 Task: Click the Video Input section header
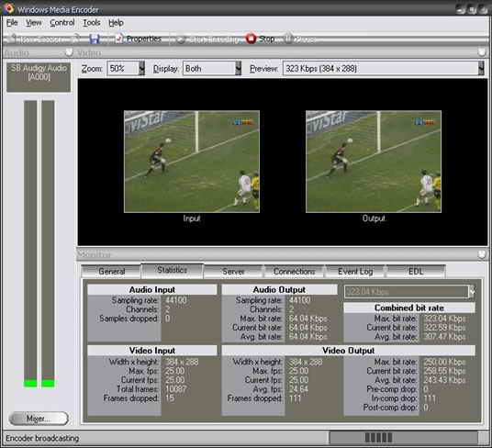coord(152,351)
